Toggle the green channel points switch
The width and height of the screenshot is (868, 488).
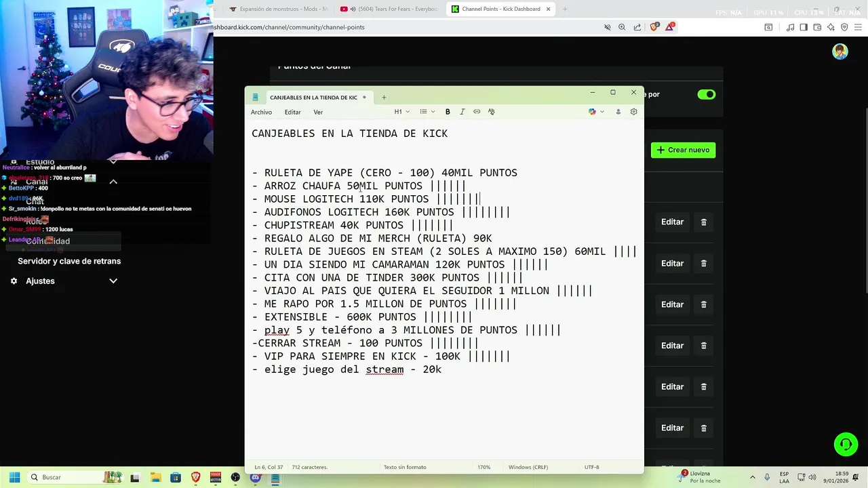pos(706,94)
